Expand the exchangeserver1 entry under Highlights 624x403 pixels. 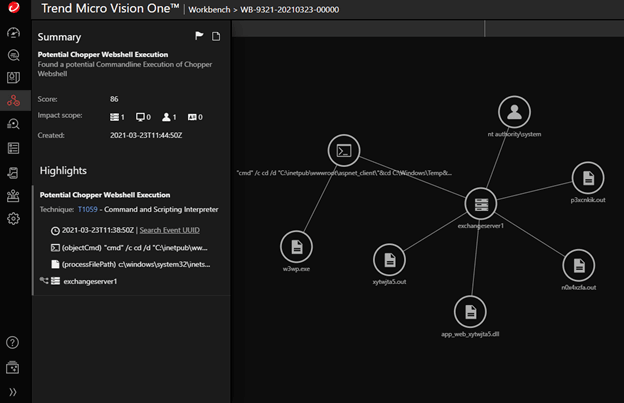[x=44, y=282]
